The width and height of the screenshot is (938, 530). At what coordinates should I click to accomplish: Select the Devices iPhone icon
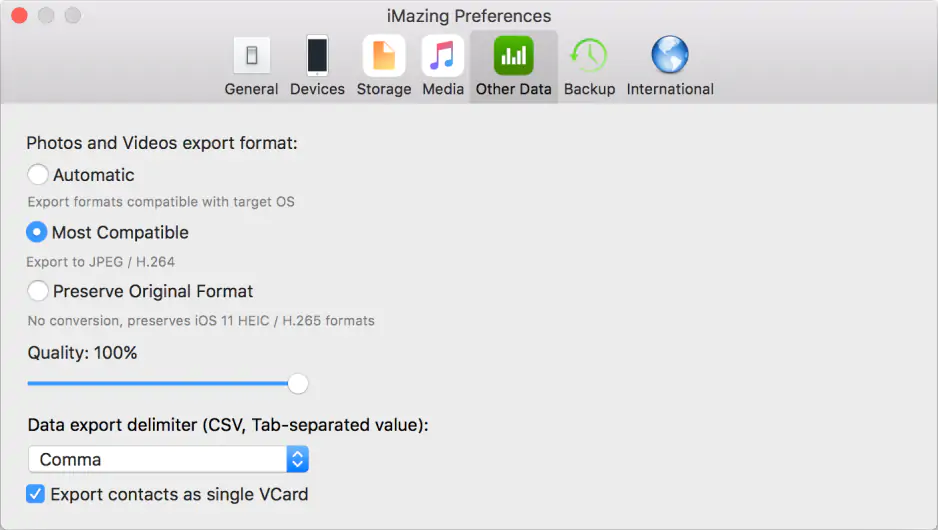tap(317, 55)
